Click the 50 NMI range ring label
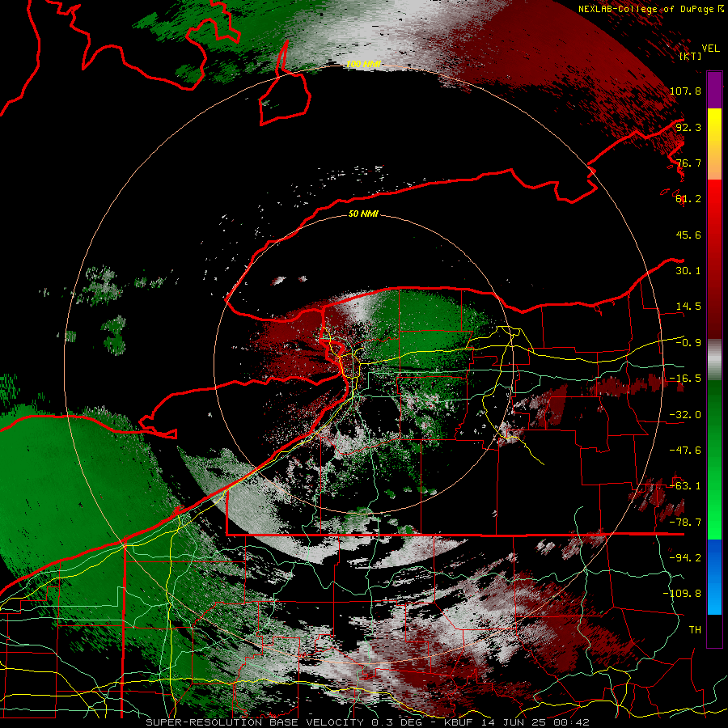The width and height of the screenshot is (728, 728). [x=363, y=214]
